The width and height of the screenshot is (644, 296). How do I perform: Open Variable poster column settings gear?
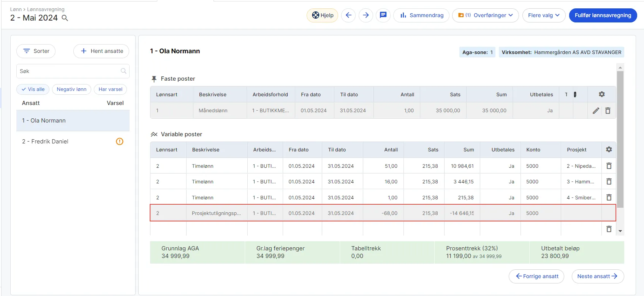tap(609, 150)
